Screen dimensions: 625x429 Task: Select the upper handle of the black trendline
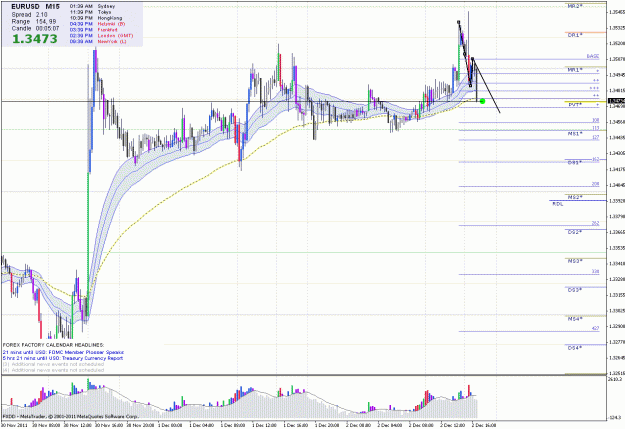click(x=459, y=22)
